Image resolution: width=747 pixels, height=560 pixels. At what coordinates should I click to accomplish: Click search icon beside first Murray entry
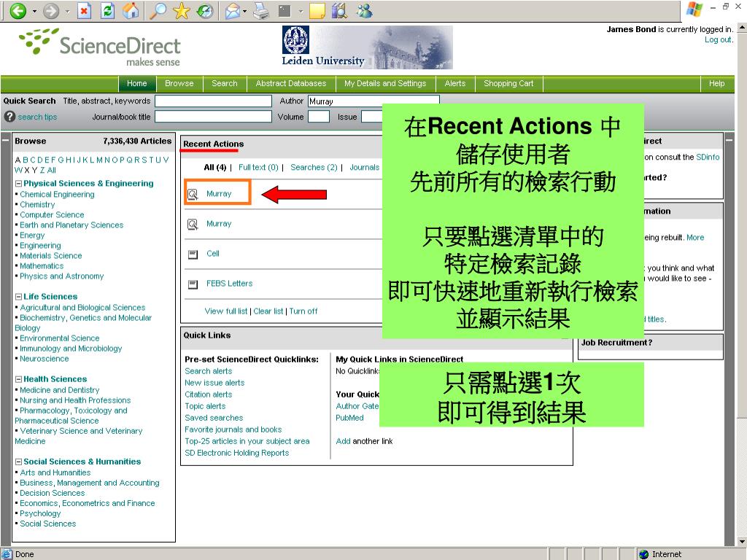point(193,194)
